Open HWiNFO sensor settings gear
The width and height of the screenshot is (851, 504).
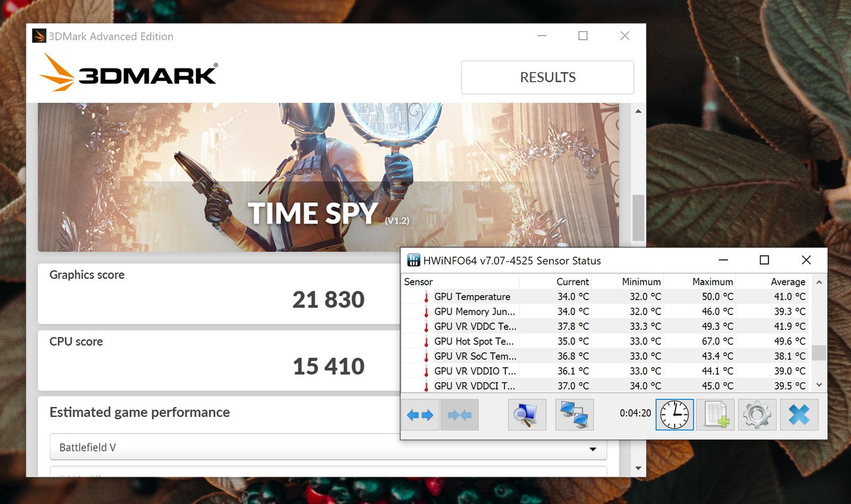point(757,415)
